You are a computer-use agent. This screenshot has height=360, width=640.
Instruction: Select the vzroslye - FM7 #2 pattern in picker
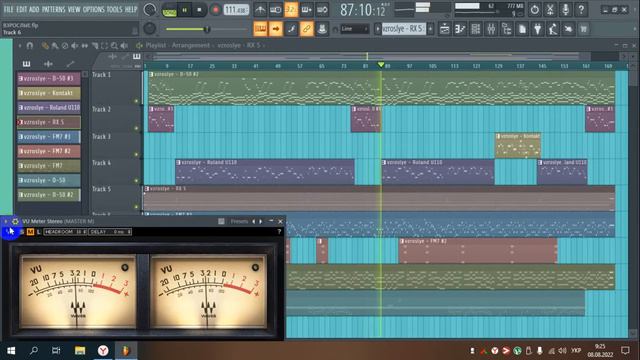pos(49,151)
